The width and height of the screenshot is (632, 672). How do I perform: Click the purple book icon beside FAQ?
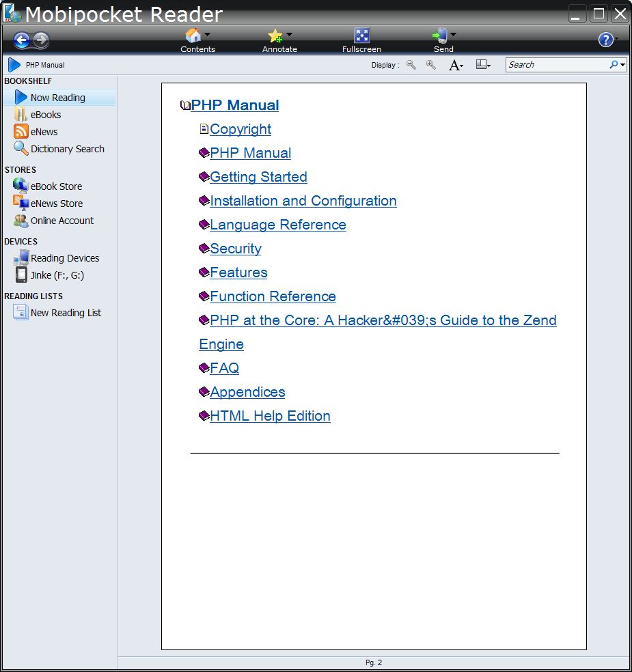point(204,367)
